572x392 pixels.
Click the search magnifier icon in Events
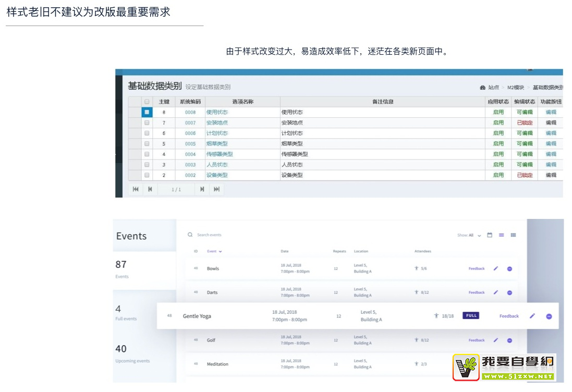pos(190,235)
